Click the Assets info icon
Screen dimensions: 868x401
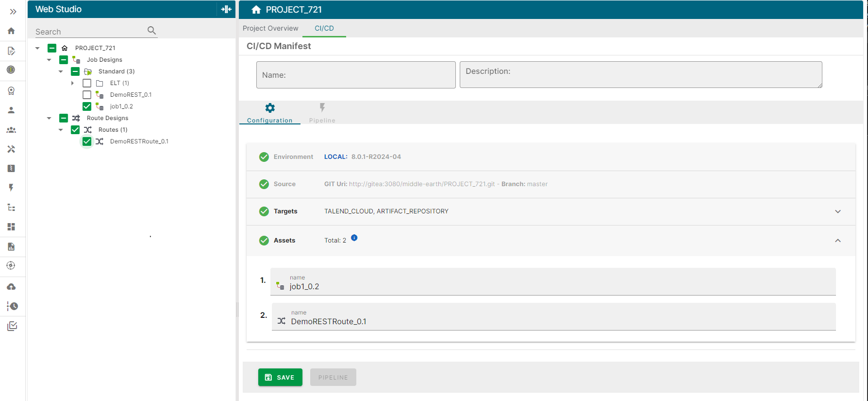click(x=354, y=238)
